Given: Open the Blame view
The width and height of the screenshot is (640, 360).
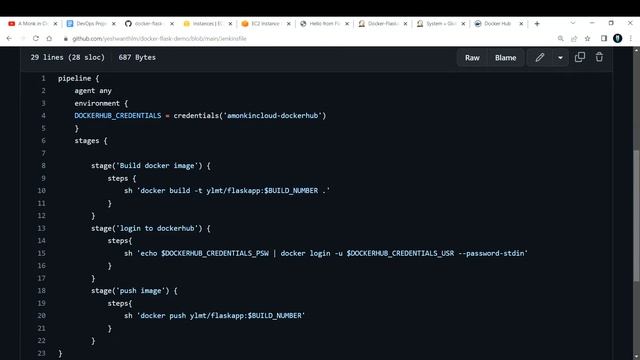Looking at the screenshot, I should (505, 58).
